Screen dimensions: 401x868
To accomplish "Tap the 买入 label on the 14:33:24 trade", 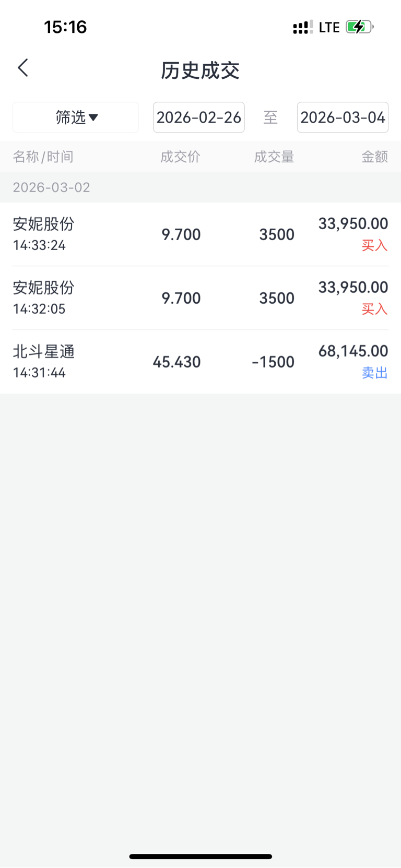I will tap(374, 245).
